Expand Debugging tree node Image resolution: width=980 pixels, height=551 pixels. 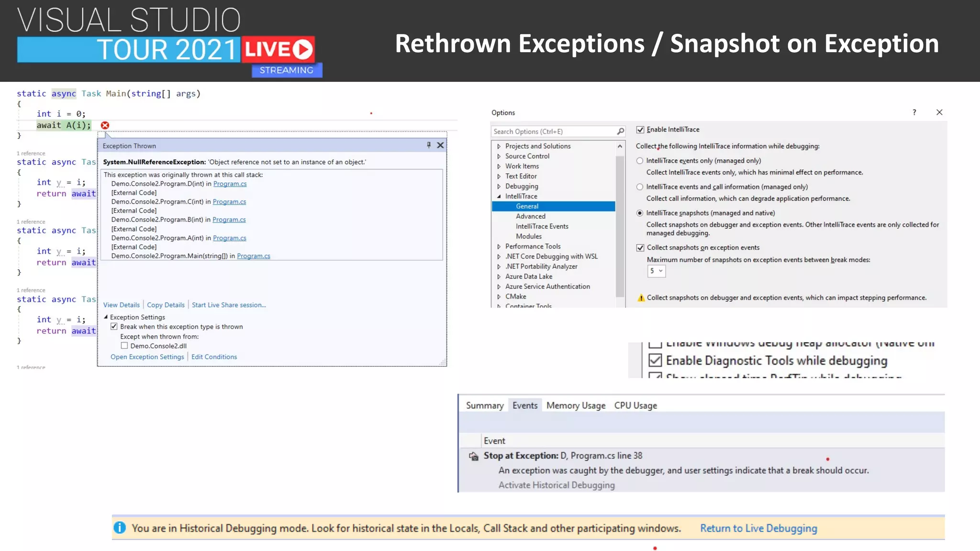tap(499, 187)
